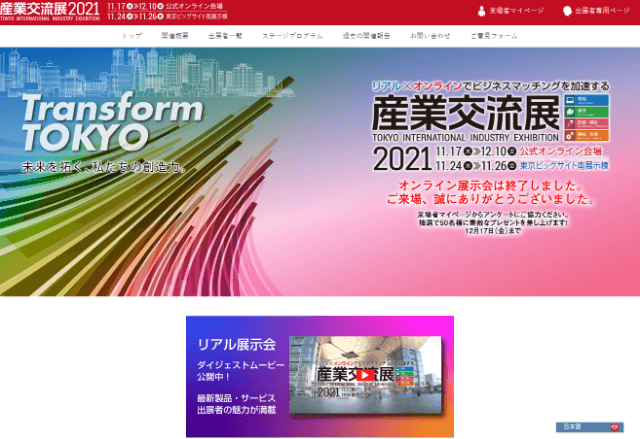
Task: Click the exhibitor head icon in header
Action: click(567, 11)
